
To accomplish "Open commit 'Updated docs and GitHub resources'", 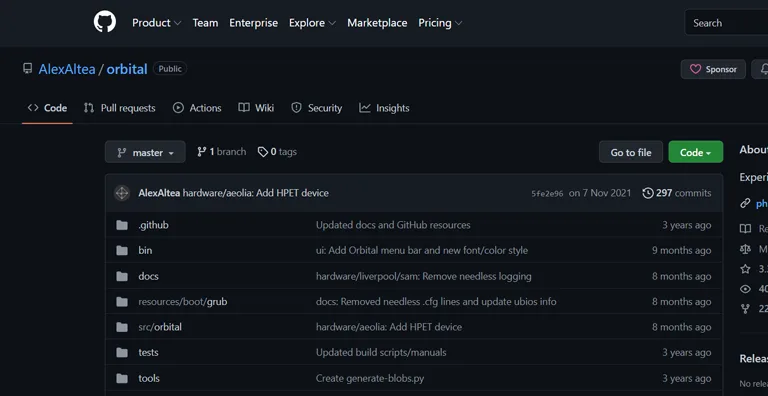I will click(x=393, y=225).
